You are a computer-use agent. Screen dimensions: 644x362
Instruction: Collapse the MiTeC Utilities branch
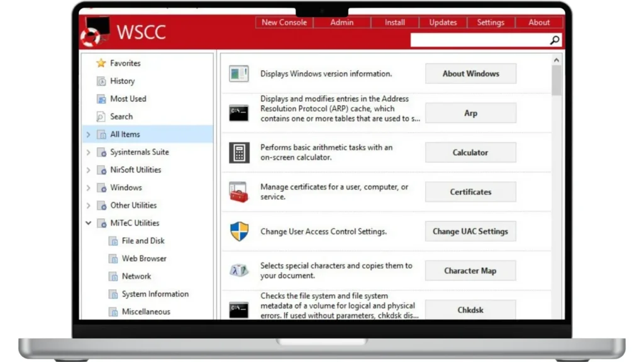(89, 222)
